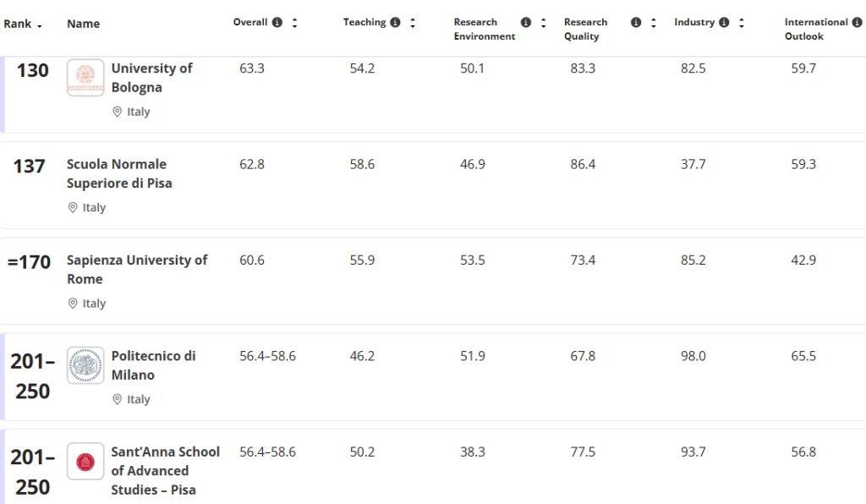Show International Outlook info tooltip
Screen dimensions: 866x504
click(856, 23)
